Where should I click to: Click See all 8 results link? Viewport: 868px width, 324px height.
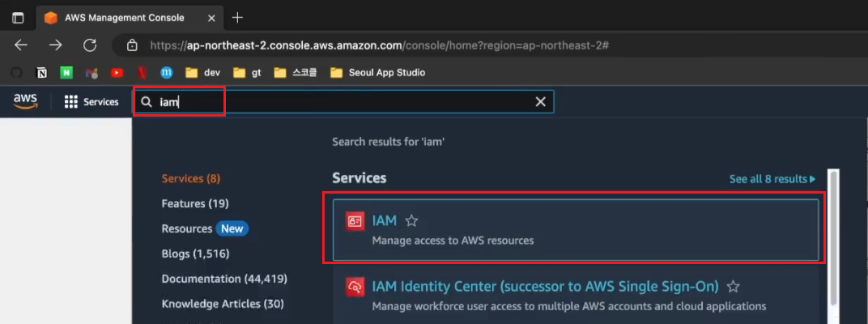(772, 179)
